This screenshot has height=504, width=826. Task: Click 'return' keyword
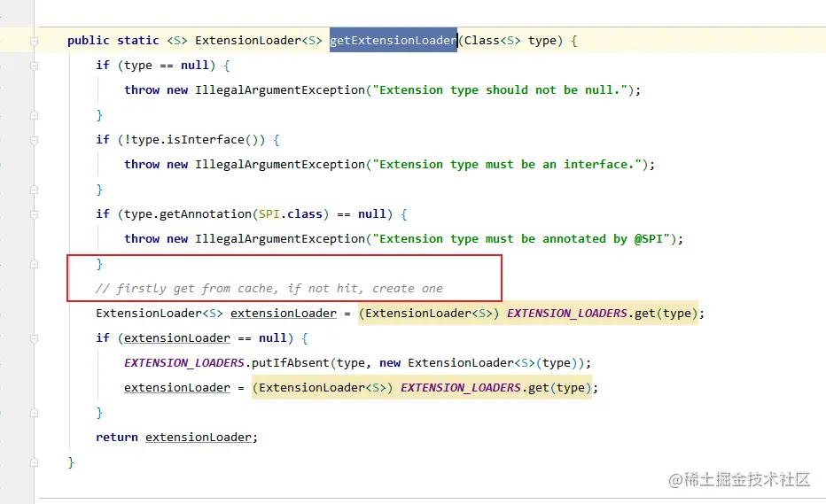point(117,437)
